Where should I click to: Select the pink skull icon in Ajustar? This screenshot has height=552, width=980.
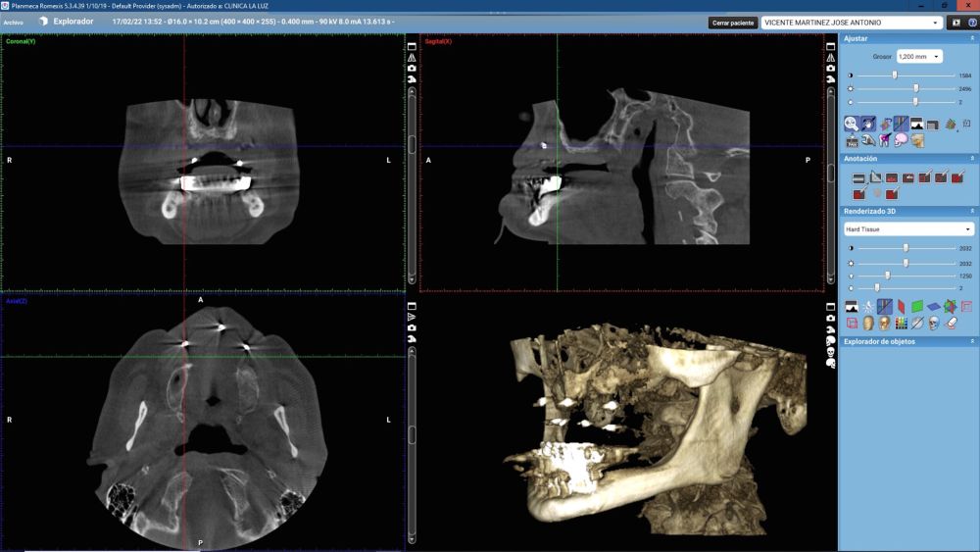pyautogui.click(x=902, y=140)
